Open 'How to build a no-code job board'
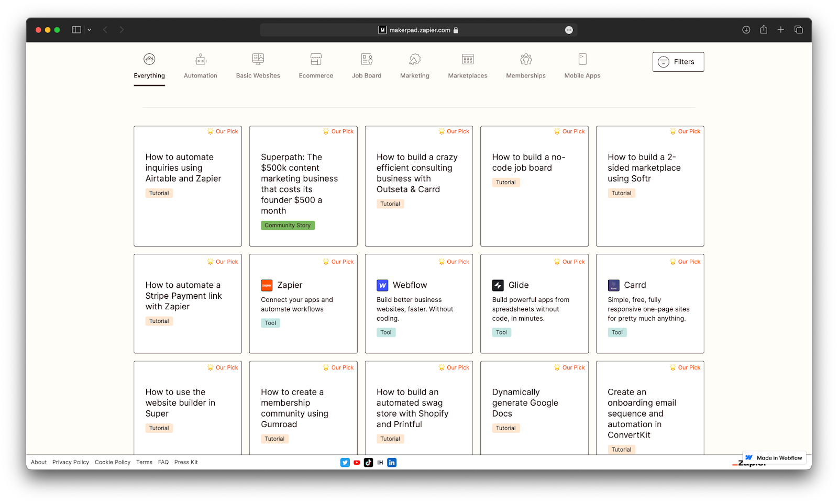 pyautogui.click(x=528, y=163)
